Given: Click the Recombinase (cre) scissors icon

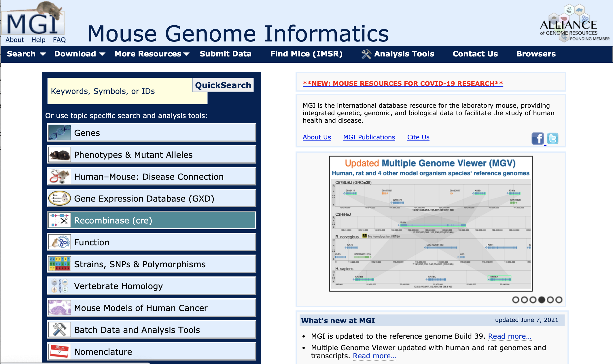Looking at the screenshot, I should (60, 220).
